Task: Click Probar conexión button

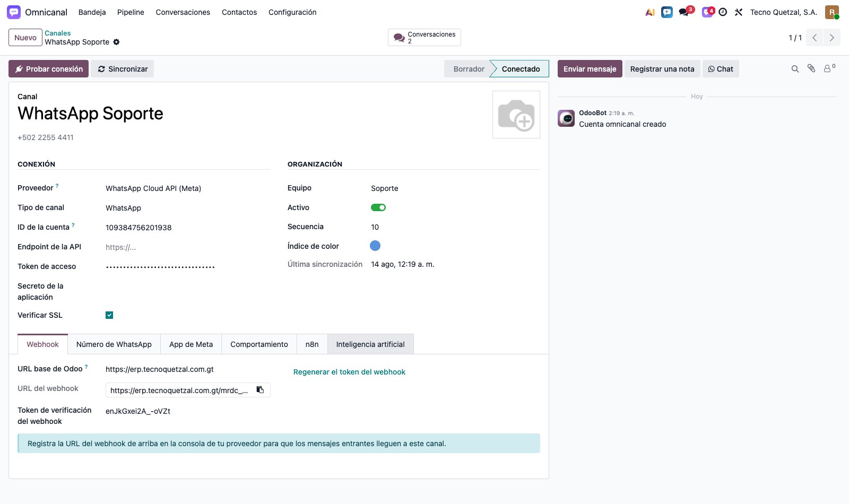Action: coord(49,69)
